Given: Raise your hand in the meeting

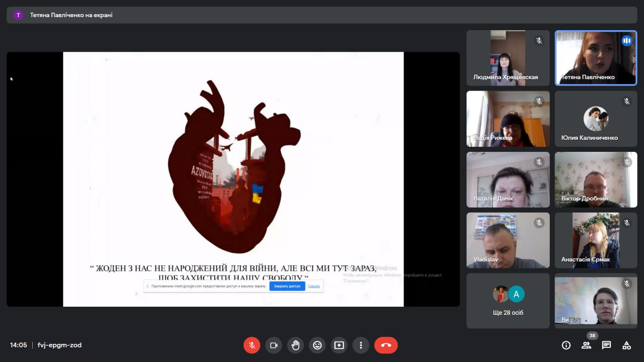Looking at the screenshot, I should point(295,345).
